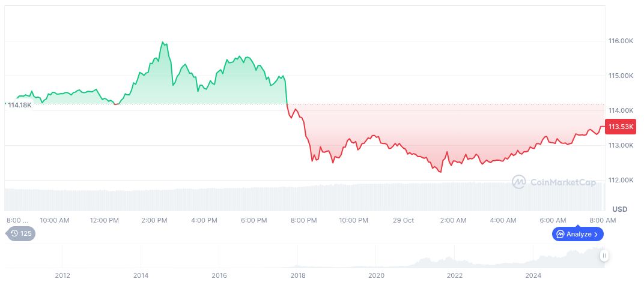Screen dimensions: 644x282
Task: Click the USD currency label
Action: pos(619,209)
